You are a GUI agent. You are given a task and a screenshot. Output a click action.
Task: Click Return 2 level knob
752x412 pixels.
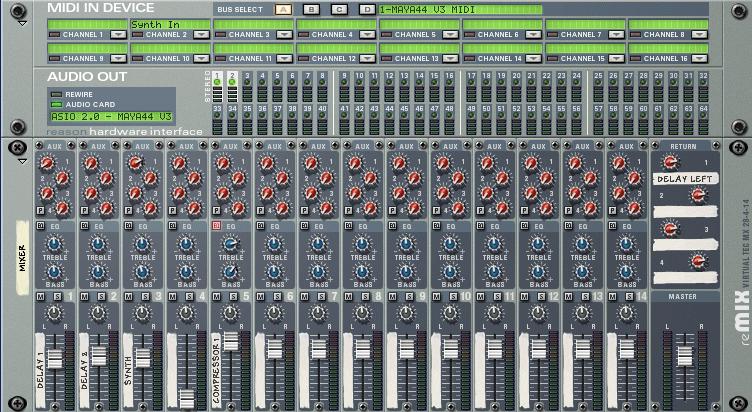pos(698,195)
